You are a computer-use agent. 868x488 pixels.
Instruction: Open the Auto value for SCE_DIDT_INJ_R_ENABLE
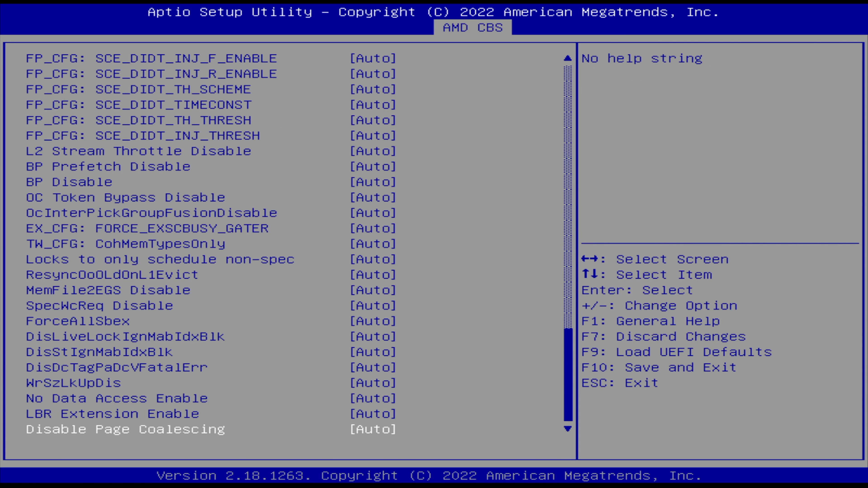(373, 74)
